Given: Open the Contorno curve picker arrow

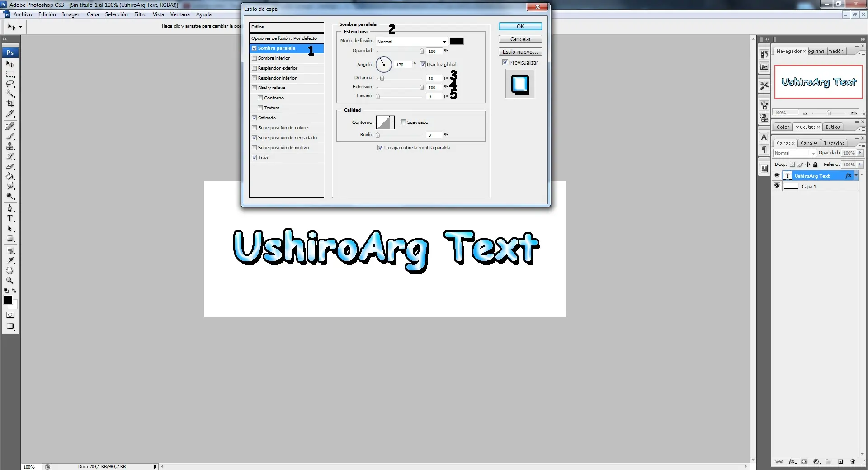Looking at the screenshot, I should [x=392, y=122].
